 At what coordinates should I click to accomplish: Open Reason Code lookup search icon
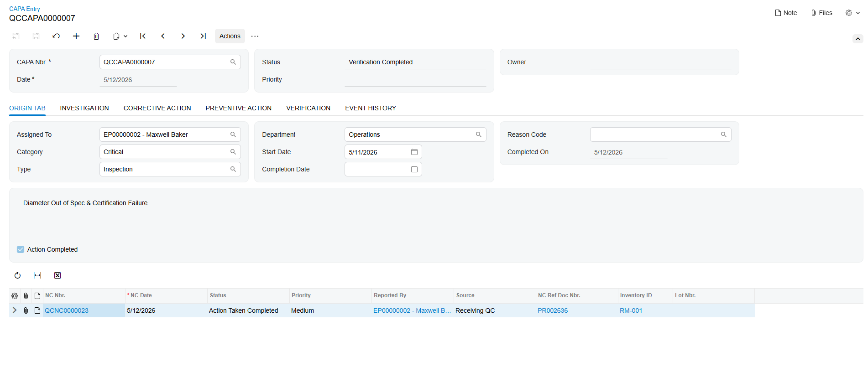pyautogui.click(x=724, y=134)
